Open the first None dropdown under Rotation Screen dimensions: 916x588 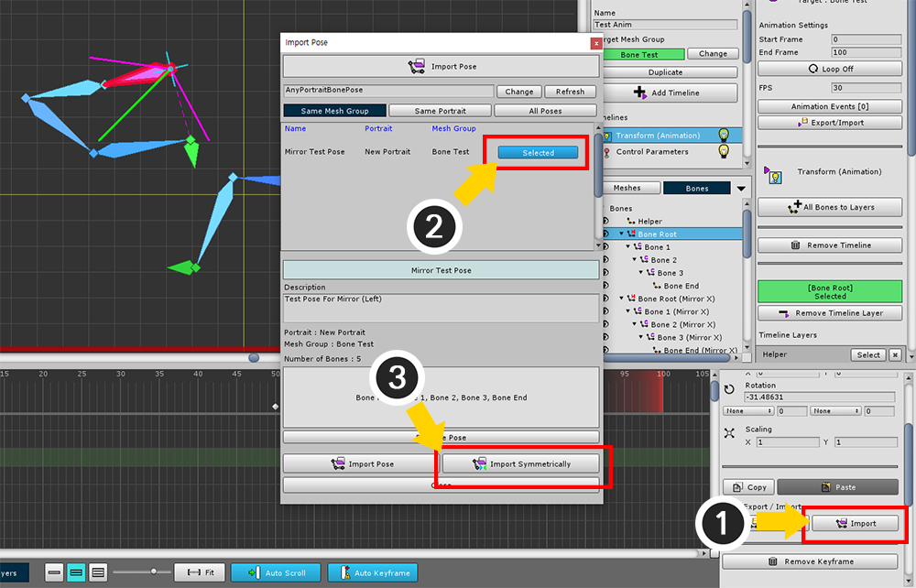[748, 411]
